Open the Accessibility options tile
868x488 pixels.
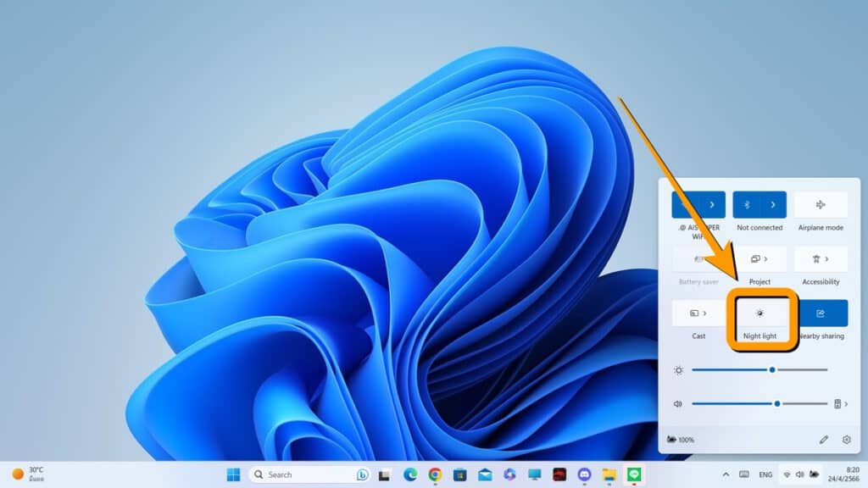[x=821, y=259]
